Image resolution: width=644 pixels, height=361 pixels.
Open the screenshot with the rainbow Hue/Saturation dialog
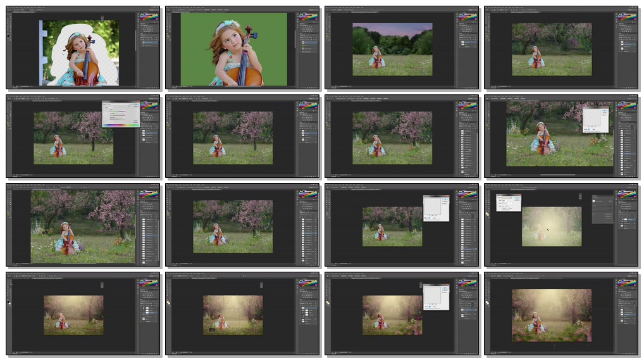point(83,136)
